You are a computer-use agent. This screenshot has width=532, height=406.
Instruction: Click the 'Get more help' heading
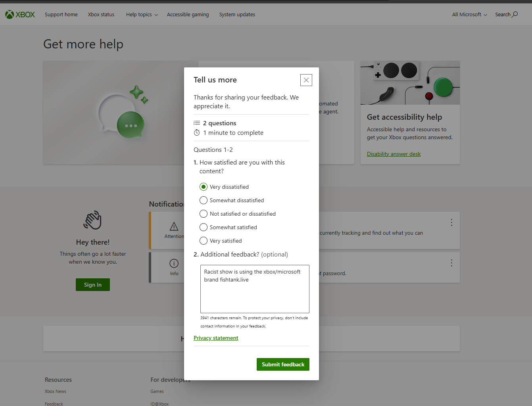83,44
